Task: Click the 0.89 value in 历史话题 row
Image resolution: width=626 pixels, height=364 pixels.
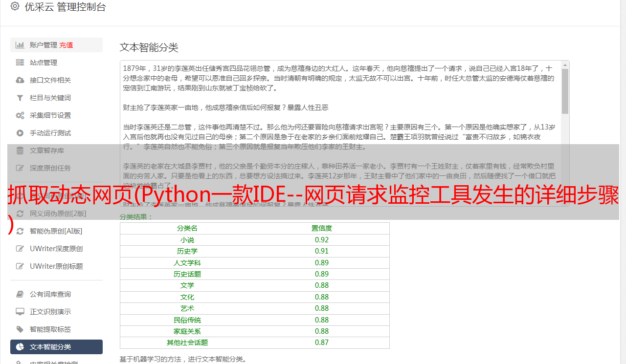Action: 322,274
